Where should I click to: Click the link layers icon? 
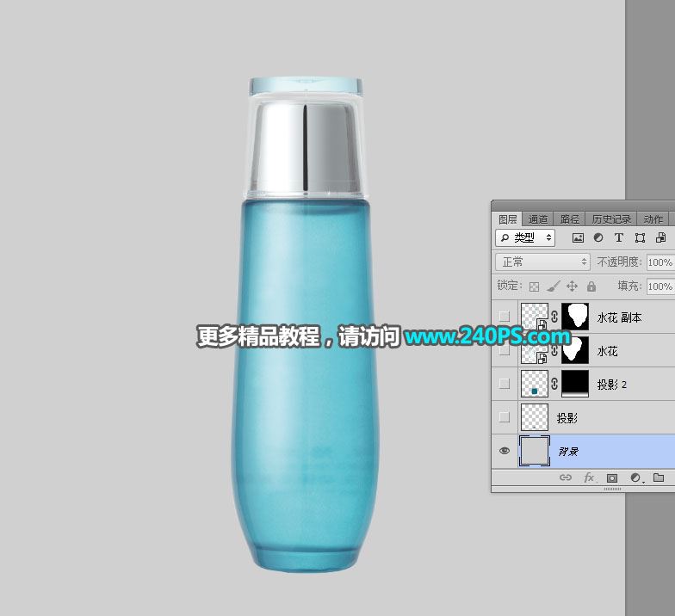click(565, 477)
